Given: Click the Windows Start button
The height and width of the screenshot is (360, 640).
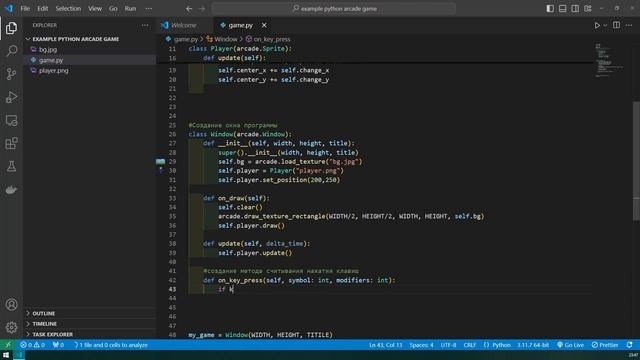Looking at the screenshot, I should click(6, 355).
